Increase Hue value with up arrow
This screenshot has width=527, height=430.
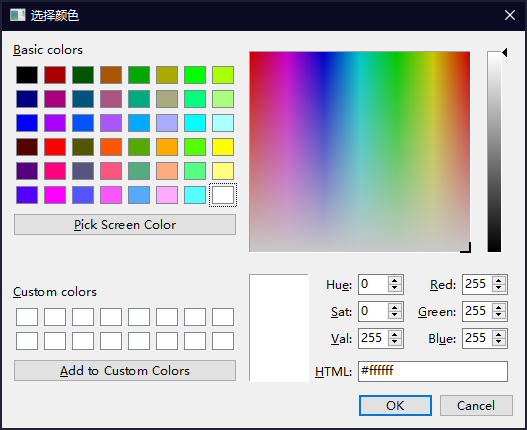[395, 280]
